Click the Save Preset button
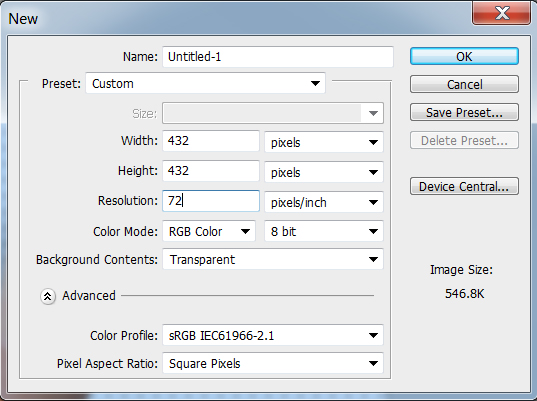Screen dimensions: 537x401 [464, 112]
